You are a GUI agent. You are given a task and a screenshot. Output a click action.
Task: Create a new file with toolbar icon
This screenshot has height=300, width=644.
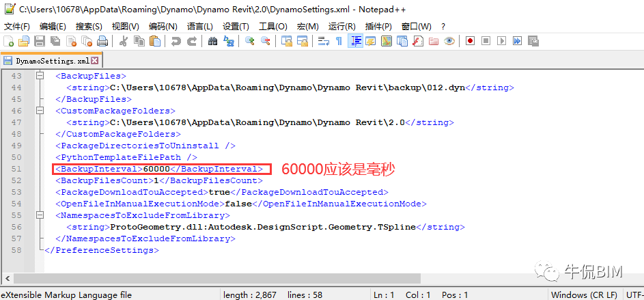coord(9,41)
